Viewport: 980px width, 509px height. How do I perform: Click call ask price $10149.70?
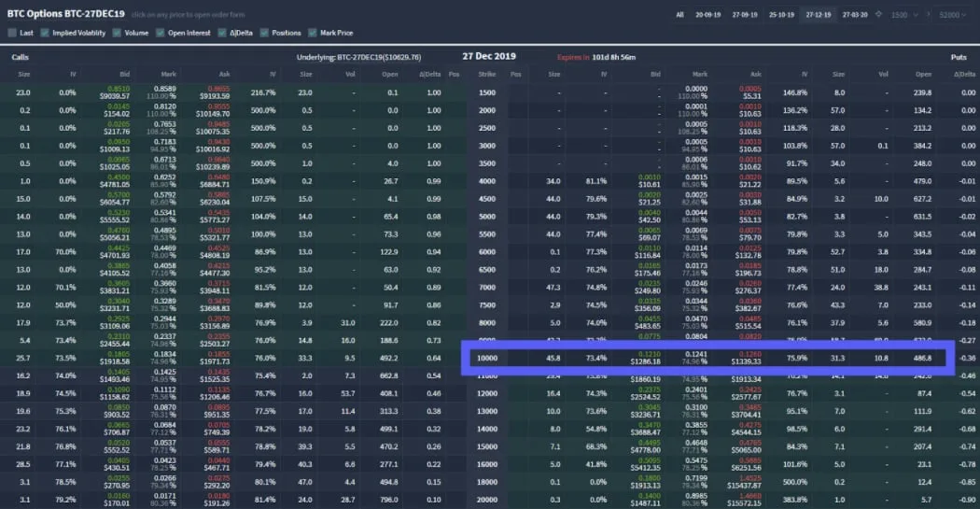click(213, 114)
